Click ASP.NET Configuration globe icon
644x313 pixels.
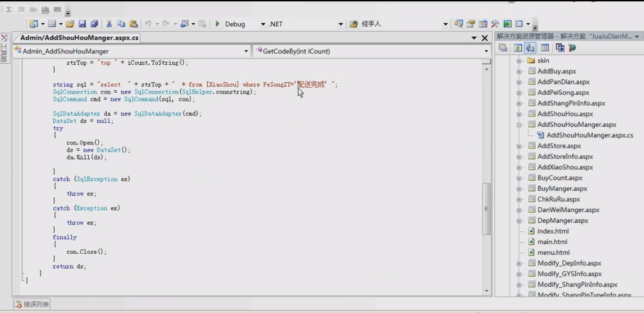(x=572, y=48)
